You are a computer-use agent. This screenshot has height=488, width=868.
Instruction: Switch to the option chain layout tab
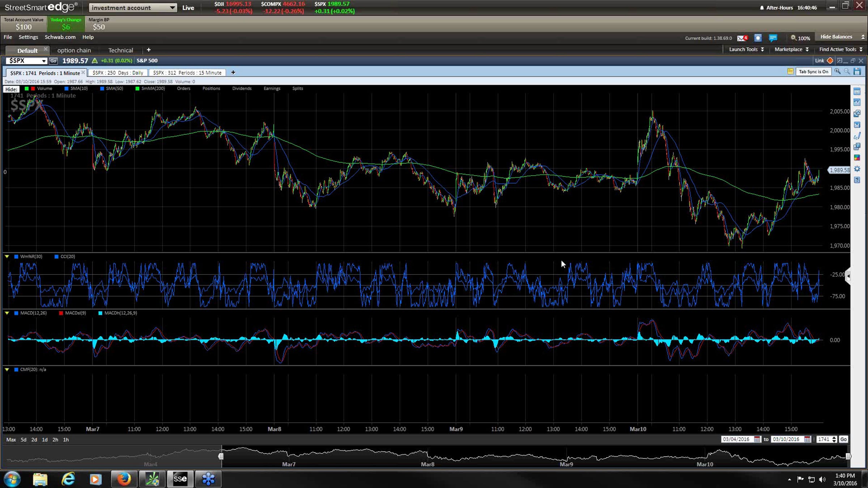click(74, 50)
